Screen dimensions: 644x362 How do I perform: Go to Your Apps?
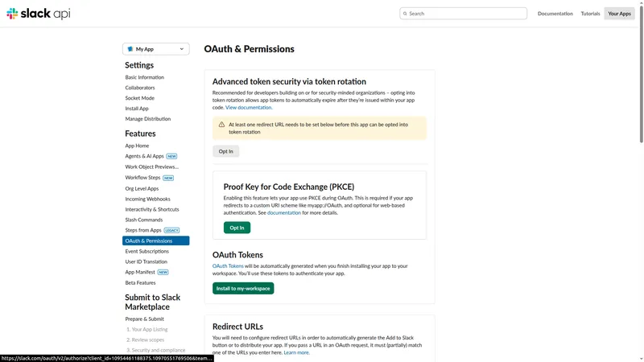pyautogui.click(x=619, y=14)
